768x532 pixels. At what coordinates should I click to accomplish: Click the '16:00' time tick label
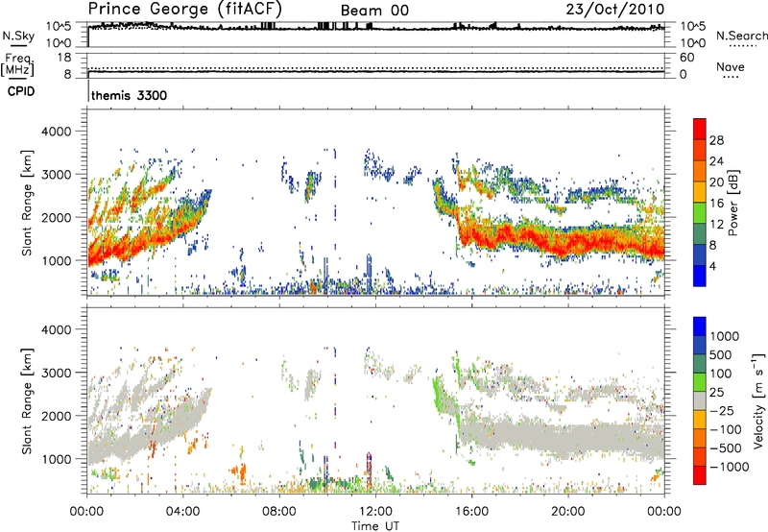pyautogui.click(x=471, y=512)
